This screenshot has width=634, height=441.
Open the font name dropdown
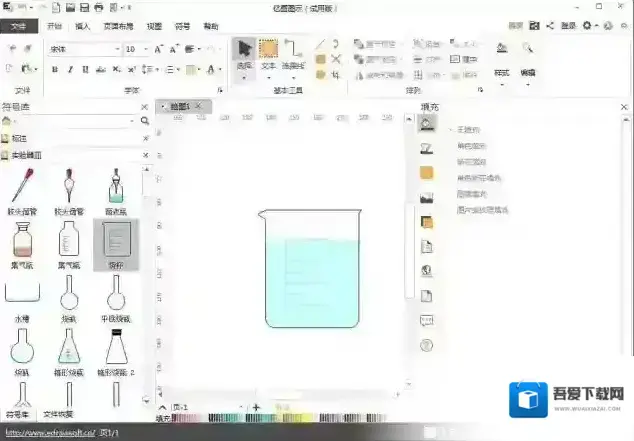coord(117,48)
